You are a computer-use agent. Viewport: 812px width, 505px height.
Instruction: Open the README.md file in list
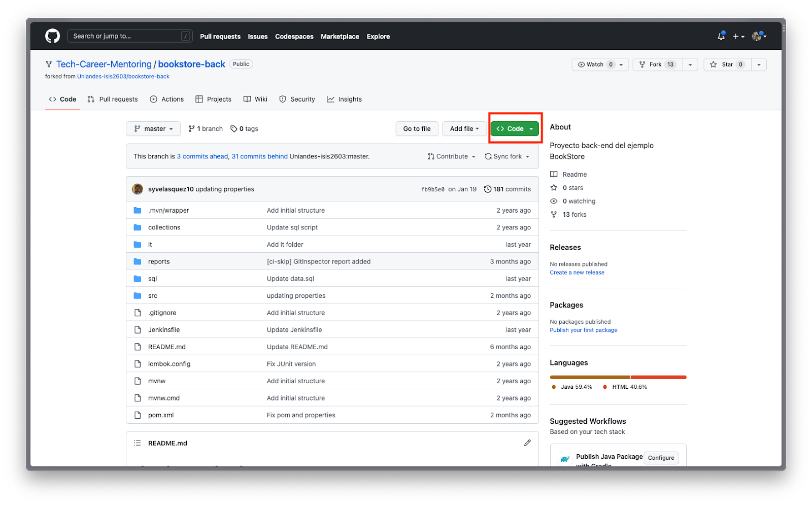pyautogui.click(x=167, y=347)
